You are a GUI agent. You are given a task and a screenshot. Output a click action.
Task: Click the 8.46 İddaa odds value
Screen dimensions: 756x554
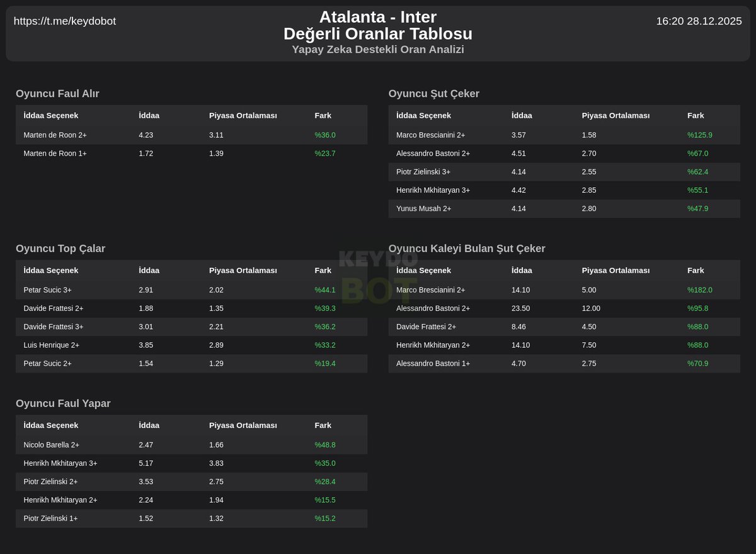518,326
